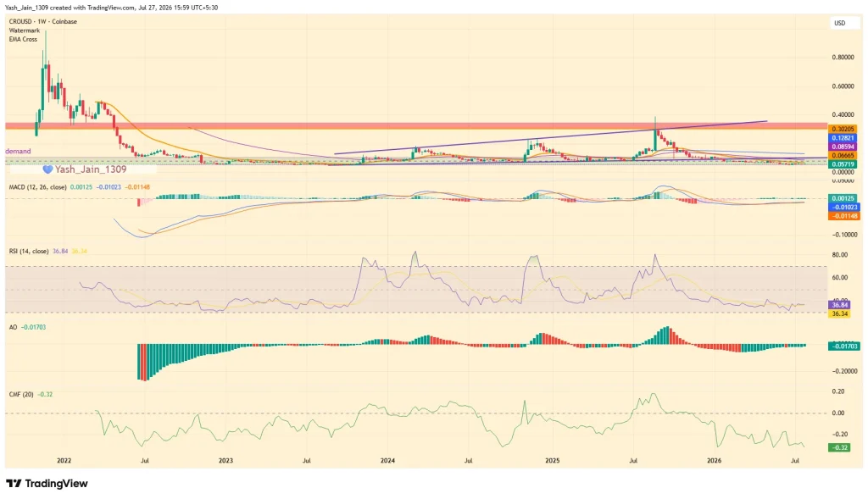Click the AO indicator legend
Screen dimensions: 868x499
coord(13,328)
